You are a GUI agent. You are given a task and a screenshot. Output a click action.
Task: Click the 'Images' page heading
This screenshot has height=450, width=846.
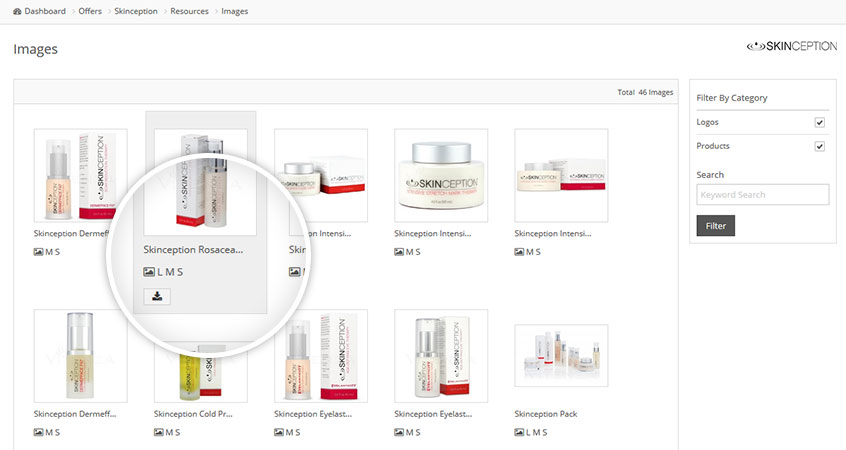pyautogui.click(x=35, y=49)
